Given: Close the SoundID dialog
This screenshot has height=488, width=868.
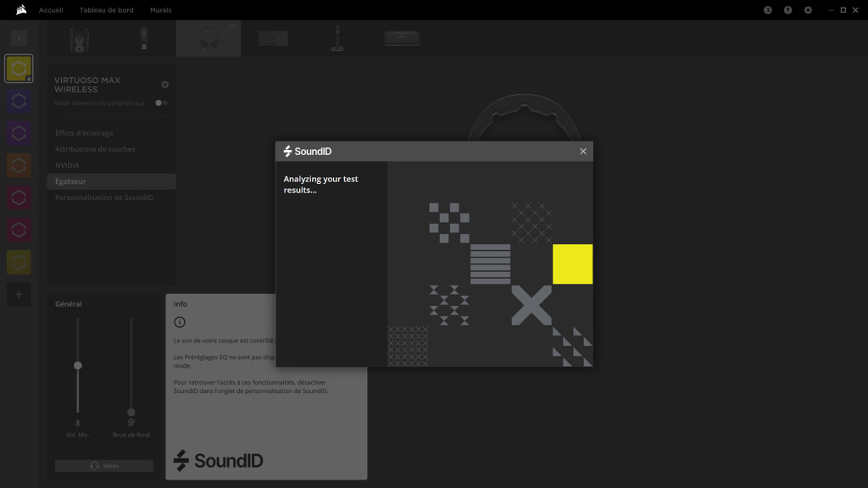Looking at the screenshot, I should pos(583,151).
